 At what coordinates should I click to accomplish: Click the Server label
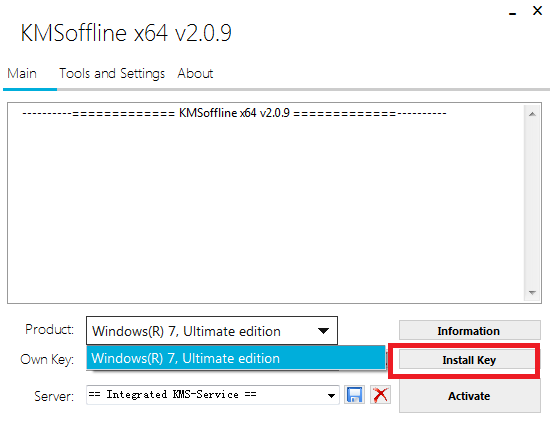pos(54,396)
